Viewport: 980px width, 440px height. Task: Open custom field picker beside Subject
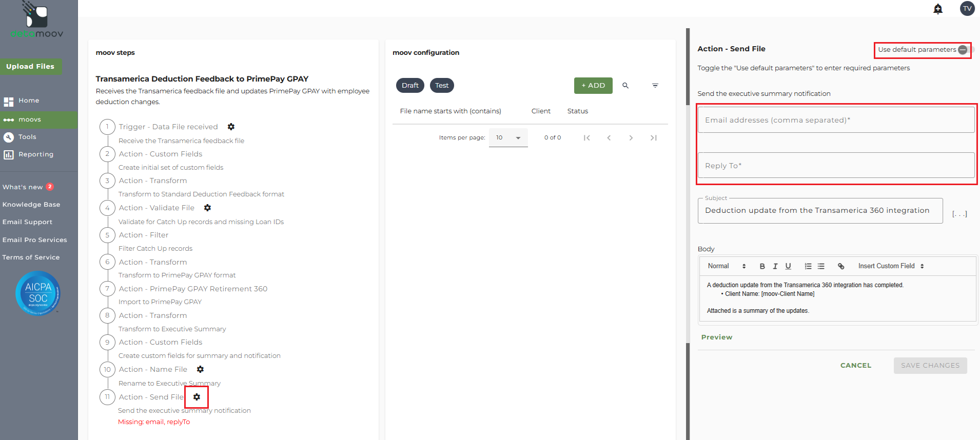959,214
